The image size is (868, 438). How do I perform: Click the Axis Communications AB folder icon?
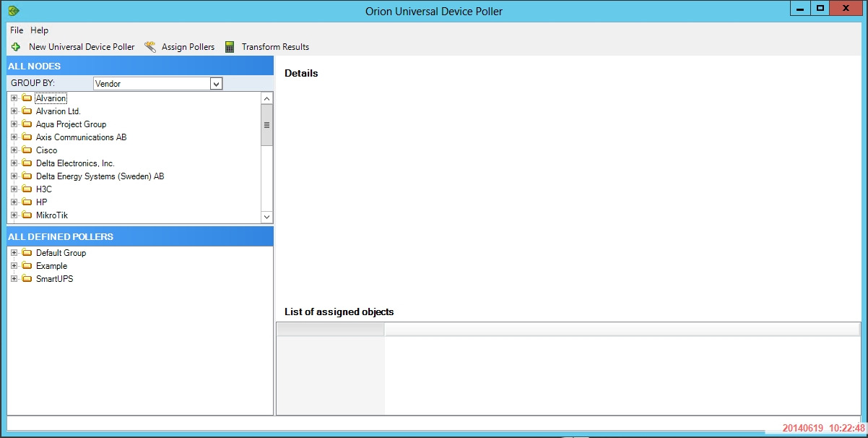coord(27,137)
